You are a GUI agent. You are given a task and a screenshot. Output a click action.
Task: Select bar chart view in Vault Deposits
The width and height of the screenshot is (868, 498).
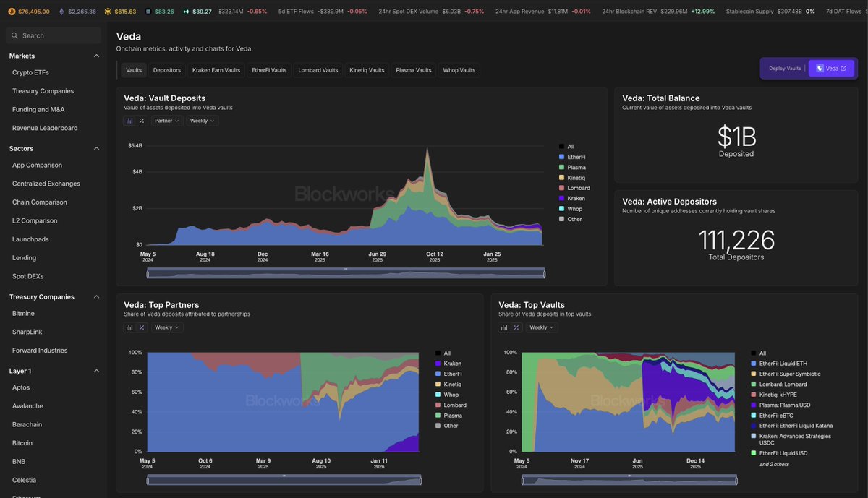coord(129,121)
